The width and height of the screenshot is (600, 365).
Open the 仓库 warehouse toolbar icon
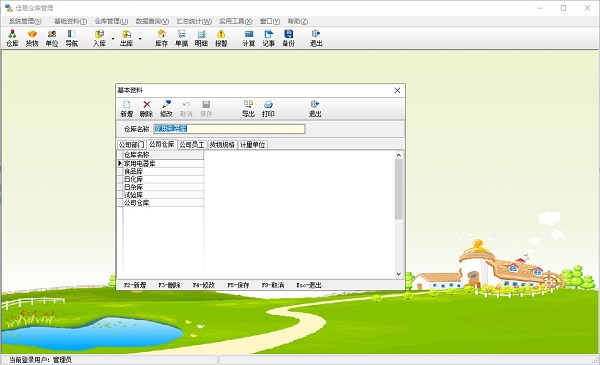(x=12, y=38)
